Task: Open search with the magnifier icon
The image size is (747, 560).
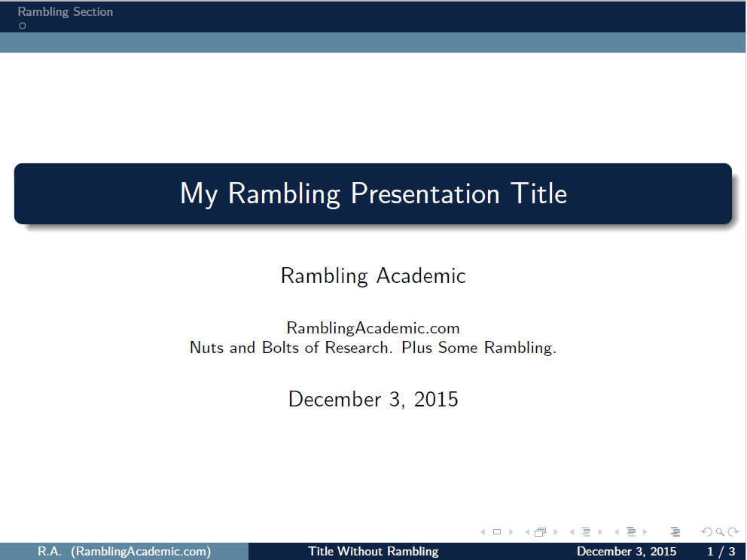Action: pos(720,531)
